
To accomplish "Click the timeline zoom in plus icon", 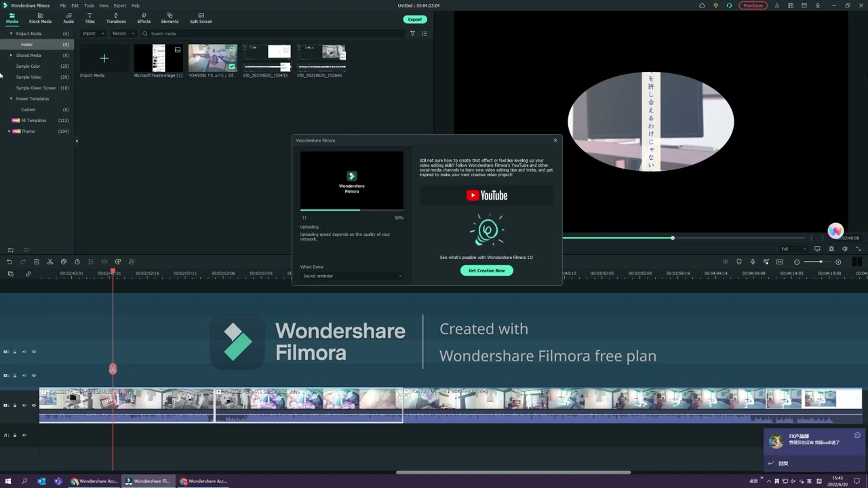I will tap(838, 262).
